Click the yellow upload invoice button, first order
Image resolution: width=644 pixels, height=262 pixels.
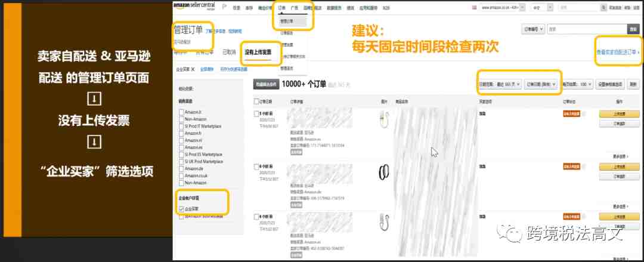click(x=619, y=114)
